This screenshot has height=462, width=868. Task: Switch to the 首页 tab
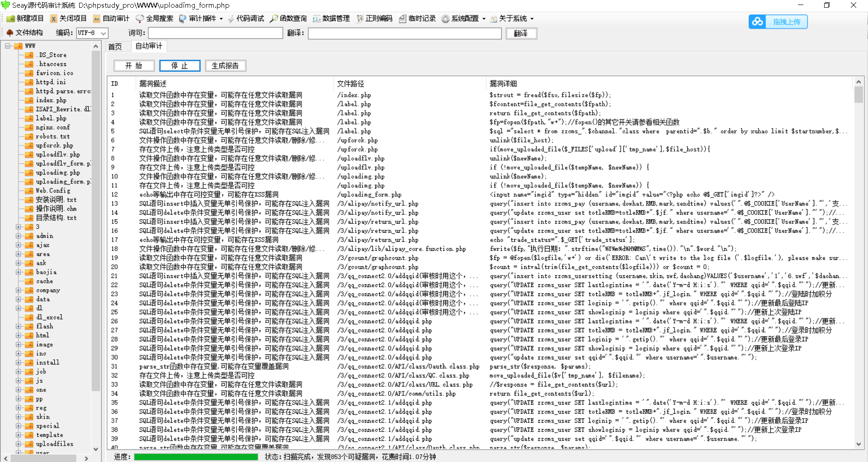[x=116, y=46]
